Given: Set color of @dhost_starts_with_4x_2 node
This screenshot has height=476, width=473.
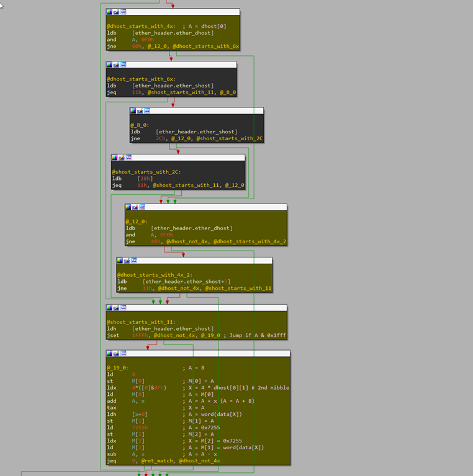Looking at the screenshot, I should [120, 261].
